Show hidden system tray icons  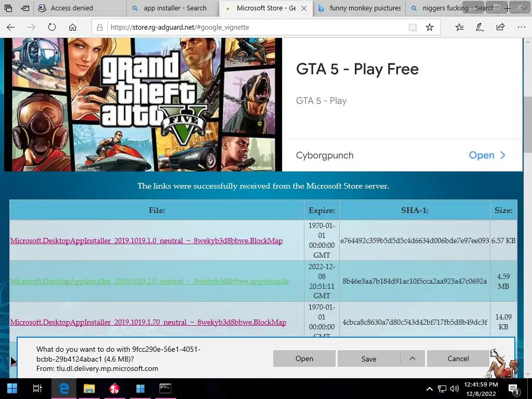coord(429,389)
